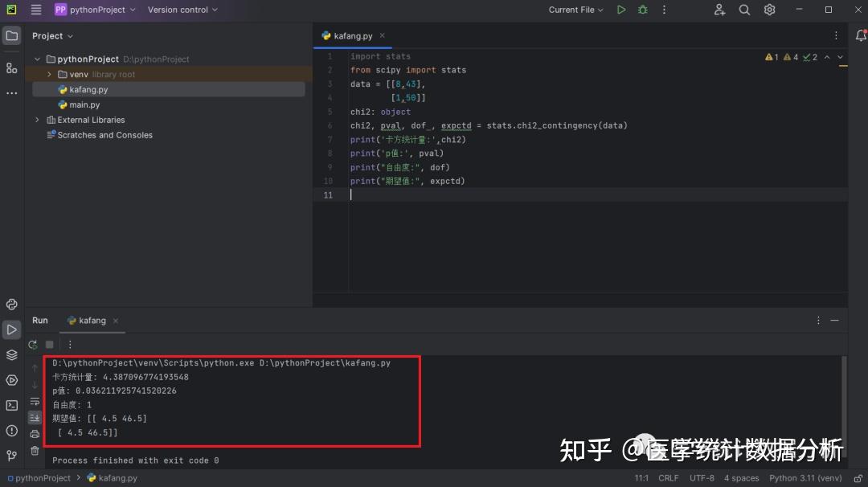Open the Terminal tool window icon
The width and height of the screenshot is (868, 487).
click(x=12, y=404)
